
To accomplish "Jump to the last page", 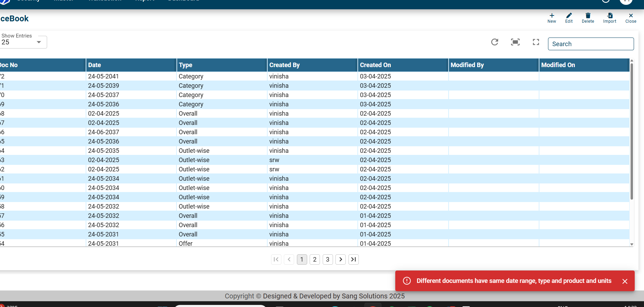I will tap(353, 260).
